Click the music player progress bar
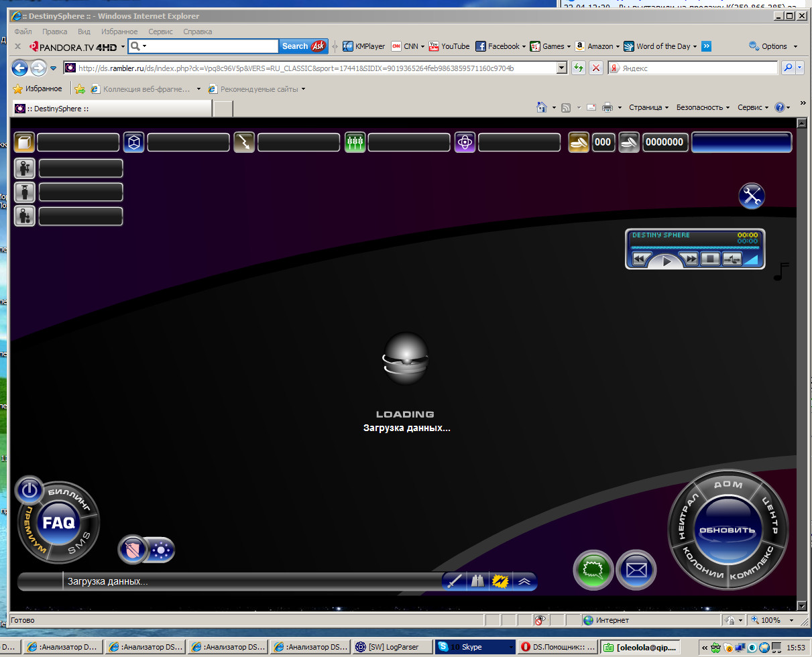Screen dimensions: 812x657 [x=695, y=247]
